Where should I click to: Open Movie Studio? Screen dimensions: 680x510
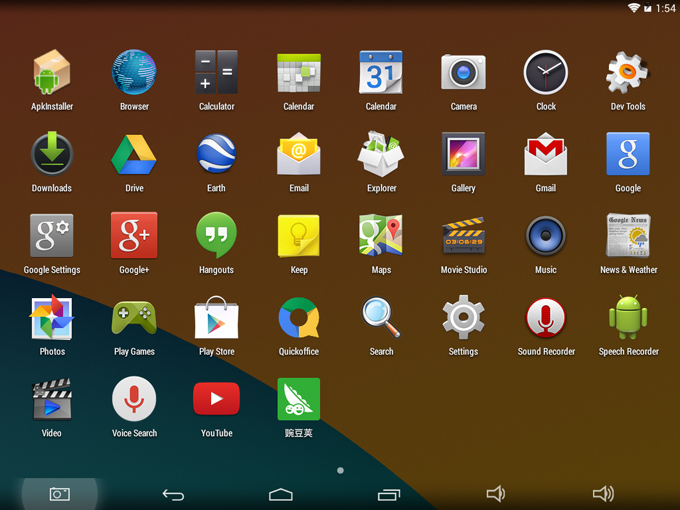(x=463, y=235)
